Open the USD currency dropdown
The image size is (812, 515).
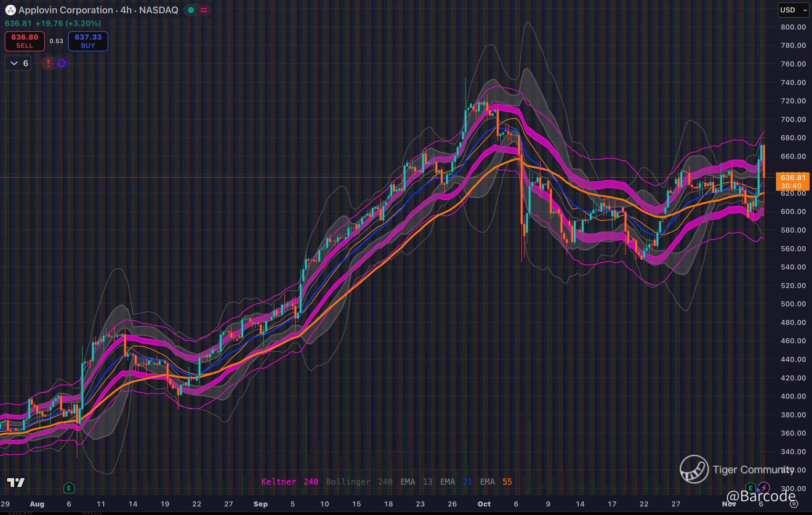pos(793,10)
